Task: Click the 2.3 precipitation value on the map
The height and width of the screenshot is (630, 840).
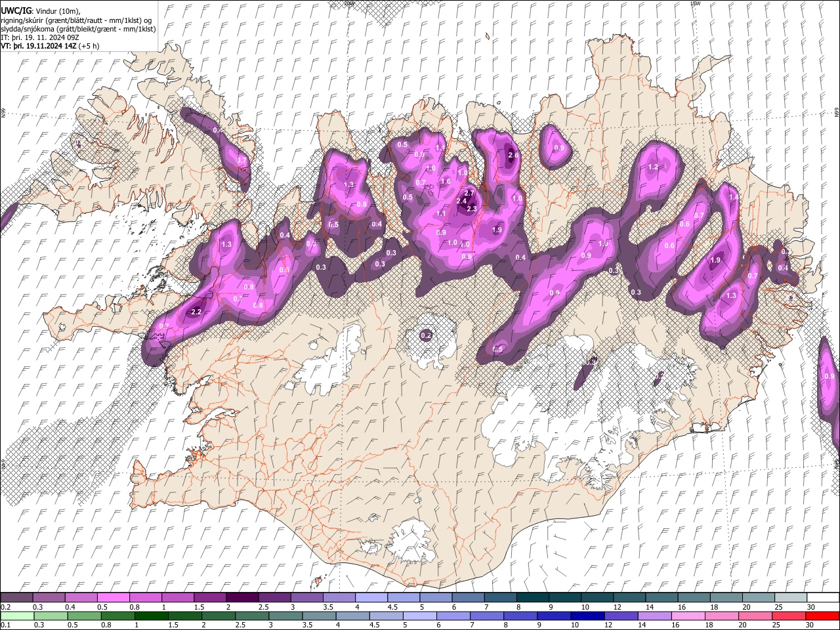Action: pyautogui.click(x=471, y=209)
